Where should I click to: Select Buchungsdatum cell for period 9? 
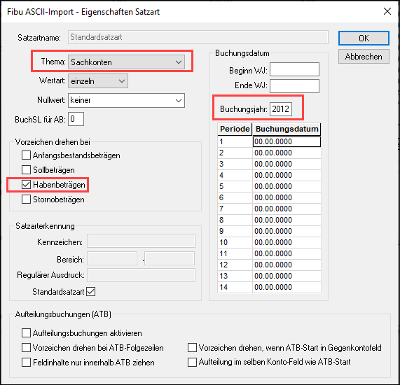(287, 231)
